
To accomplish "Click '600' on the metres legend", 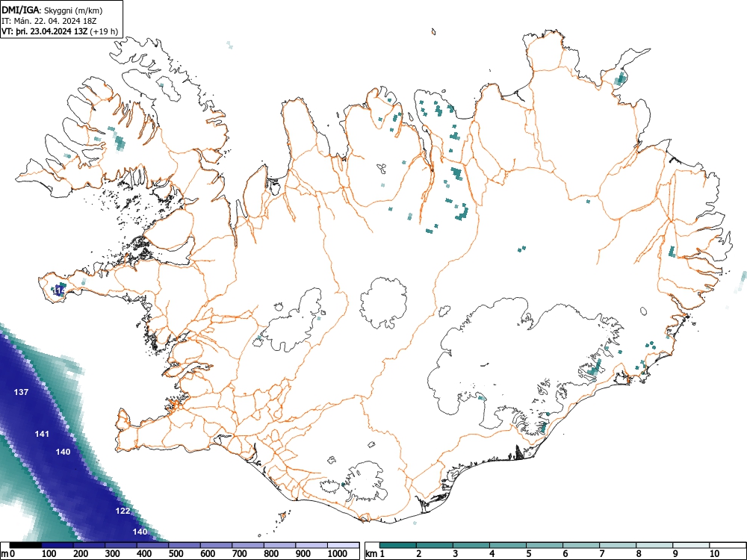I will 208,554.
